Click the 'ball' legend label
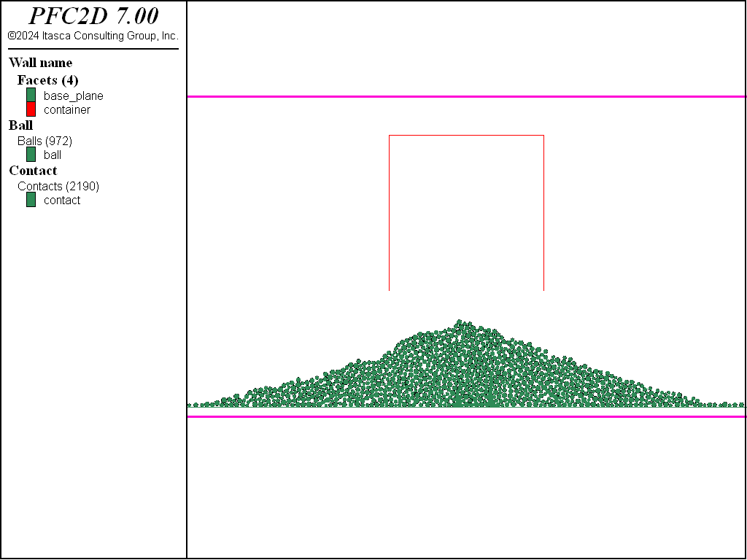Screen dimensions: 747x560 click(53, 155)
